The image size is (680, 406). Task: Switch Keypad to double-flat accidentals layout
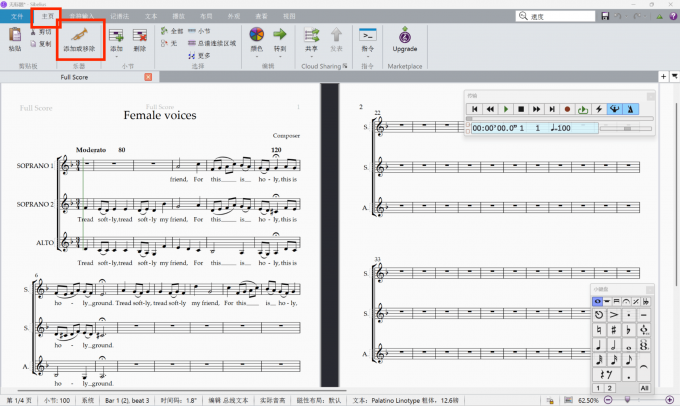(646, 301)
